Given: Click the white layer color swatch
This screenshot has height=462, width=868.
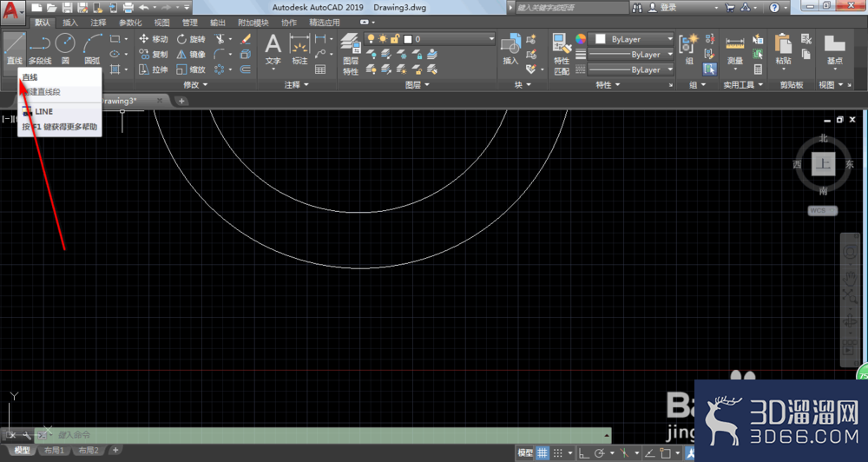Looking at the screenshot, I should [409, 39].
